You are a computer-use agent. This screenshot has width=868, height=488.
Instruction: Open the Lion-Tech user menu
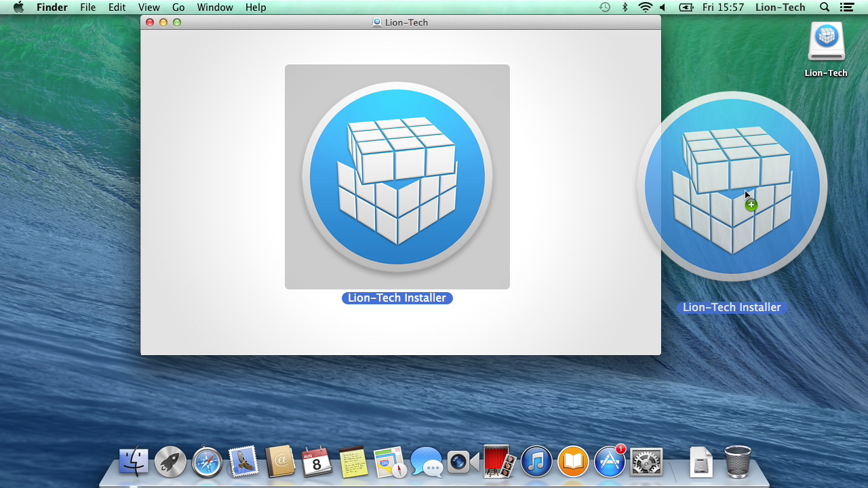pos(780,7)
